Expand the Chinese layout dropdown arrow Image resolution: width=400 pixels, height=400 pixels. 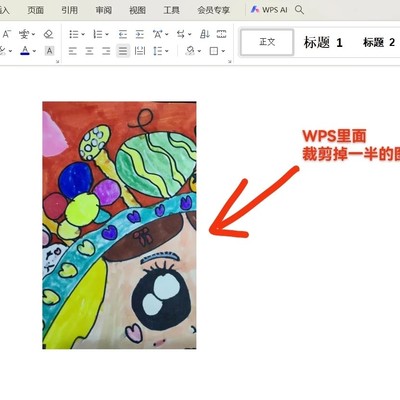[167, 34]
